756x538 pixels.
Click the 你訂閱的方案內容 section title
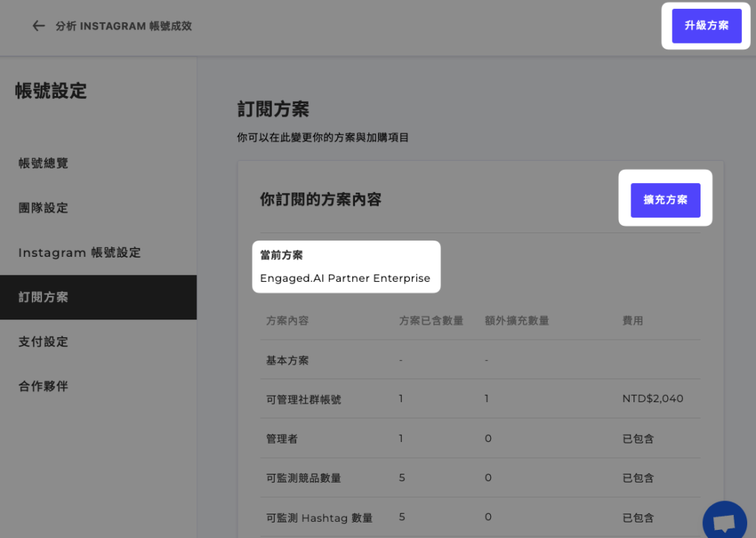(x=320, y=199)
